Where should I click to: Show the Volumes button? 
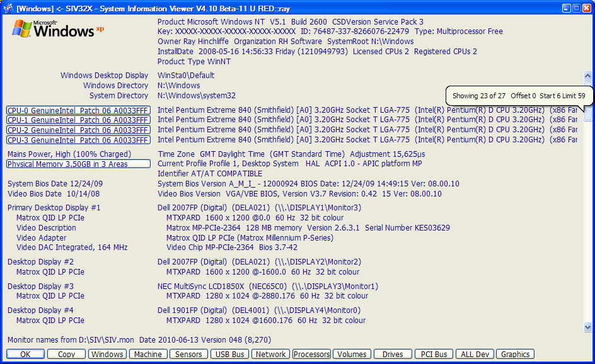tap(352, 354)
